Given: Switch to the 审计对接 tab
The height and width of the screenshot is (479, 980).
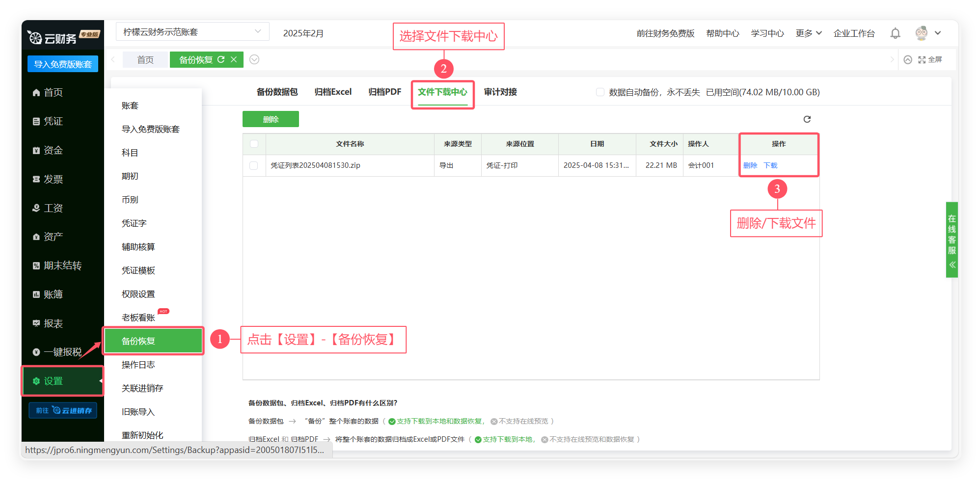Looking at the screenshot, I should [500, 92].
